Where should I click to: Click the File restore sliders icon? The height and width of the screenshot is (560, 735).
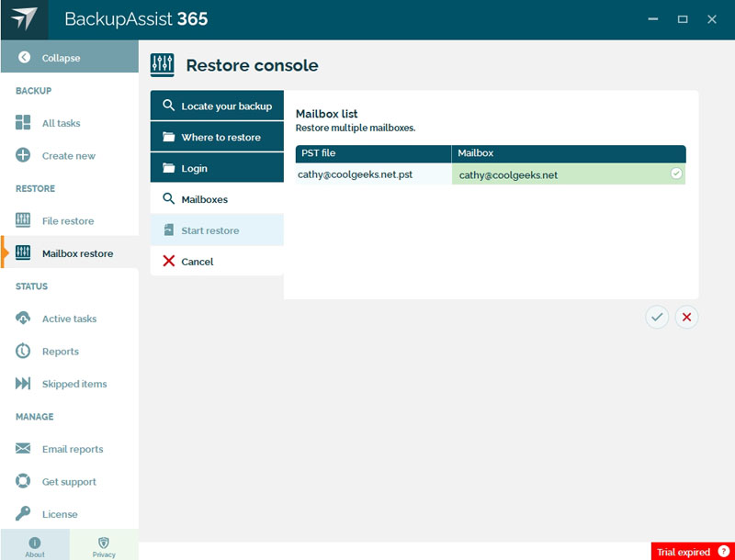[x=23, y=220]
